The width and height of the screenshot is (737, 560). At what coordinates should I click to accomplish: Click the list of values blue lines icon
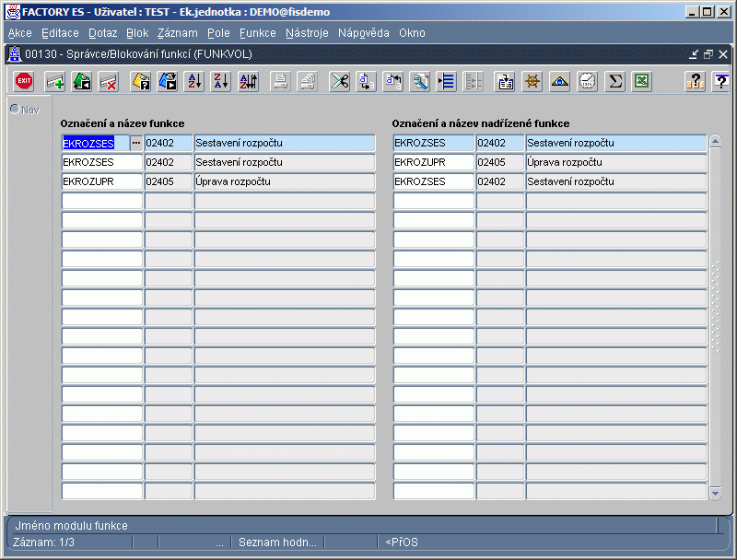447,81
